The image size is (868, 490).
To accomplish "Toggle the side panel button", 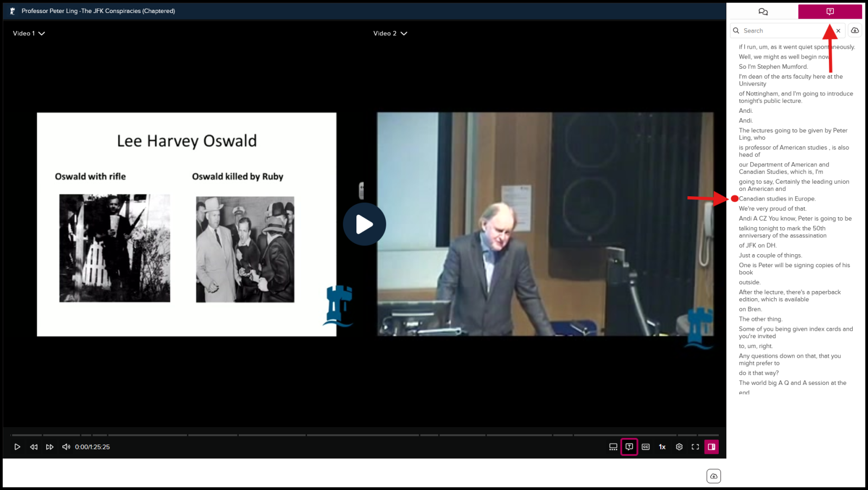I will tap(712, 447).
